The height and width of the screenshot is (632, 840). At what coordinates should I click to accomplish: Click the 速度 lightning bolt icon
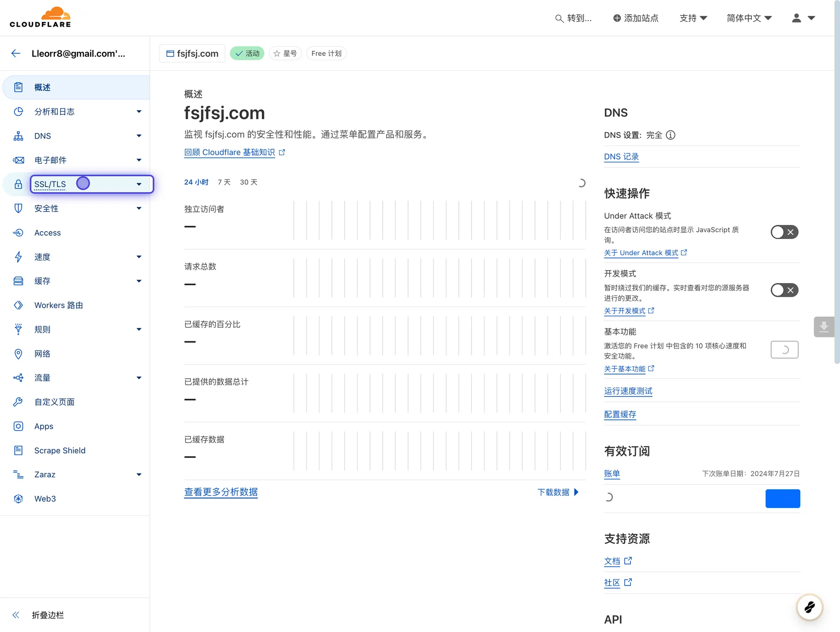[18, 257]
